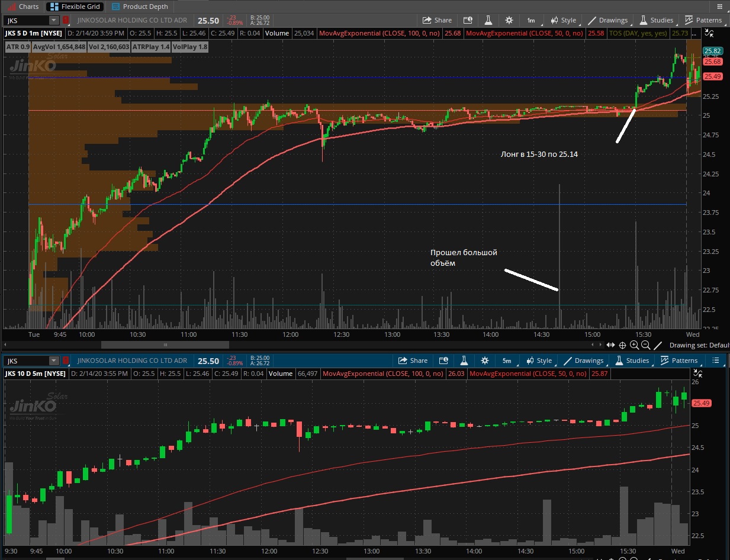This screenshot has height=560, width=730.
Task: Click the 25.68 price bubble on the axis
Action: pyautogui.click(x=712, y=62)
